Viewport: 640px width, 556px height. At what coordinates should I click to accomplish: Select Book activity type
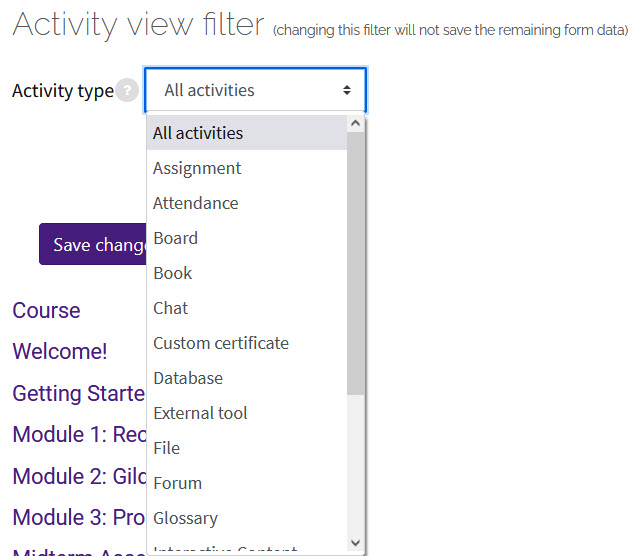(x=247, y=273)
